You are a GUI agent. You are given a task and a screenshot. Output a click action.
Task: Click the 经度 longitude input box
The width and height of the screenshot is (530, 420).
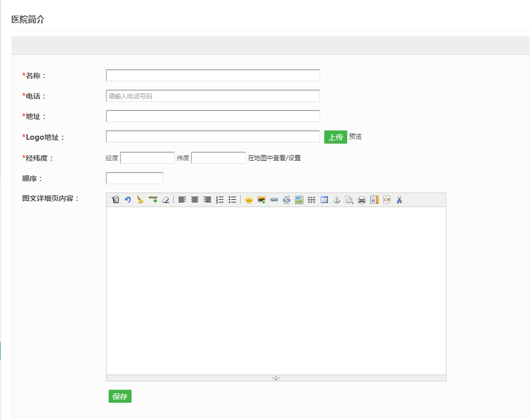147,158
